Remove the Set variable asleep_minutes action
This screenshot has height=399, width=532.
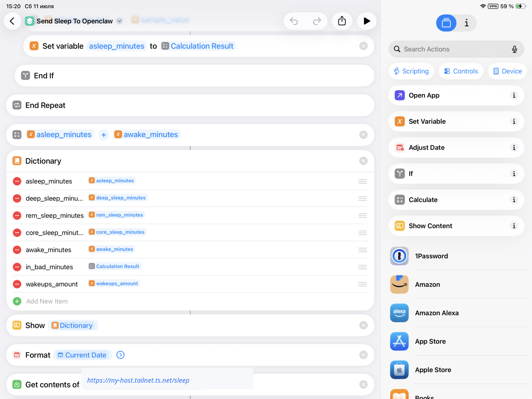tap(363, 46)
